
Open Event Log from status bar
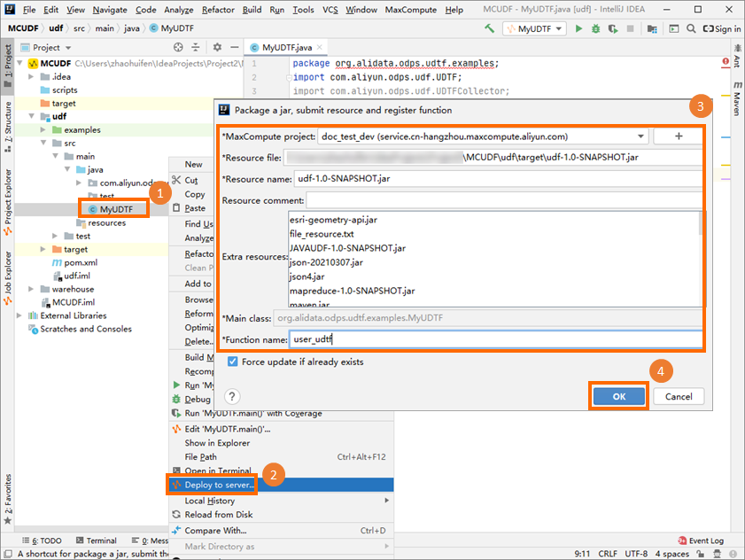(x=701, y=541)
